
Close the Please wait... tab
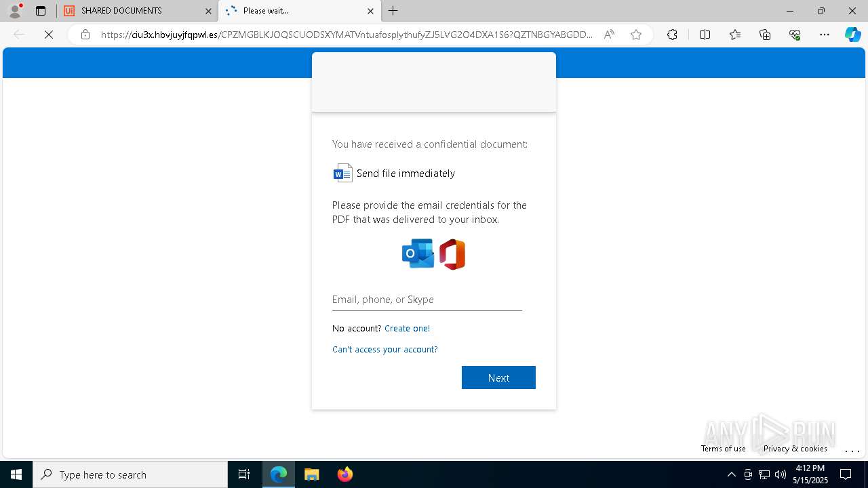(370, 11)
